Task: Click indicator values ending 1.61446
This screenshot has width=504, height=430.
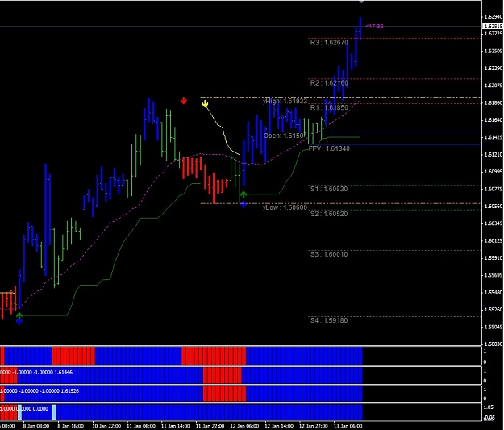Action: click(x=36, y=372)
